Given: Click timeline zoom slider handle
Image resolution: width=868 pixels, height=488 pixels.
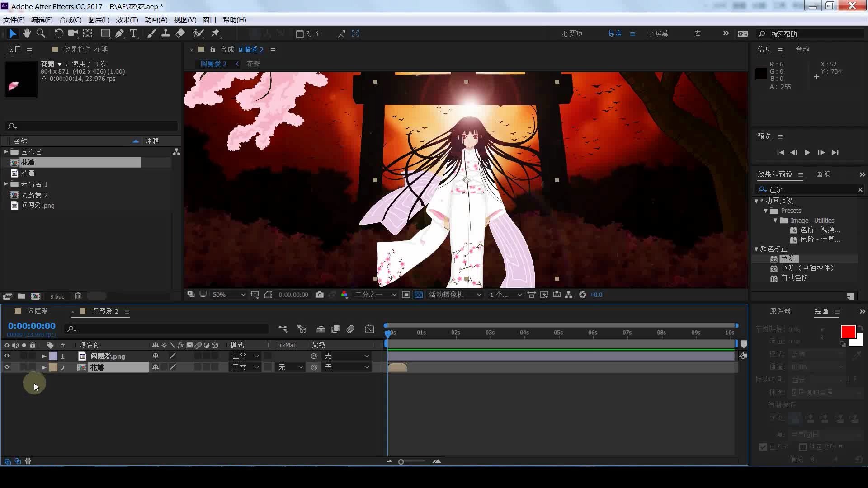Looking at the screenshot, I should coord(401,461).
